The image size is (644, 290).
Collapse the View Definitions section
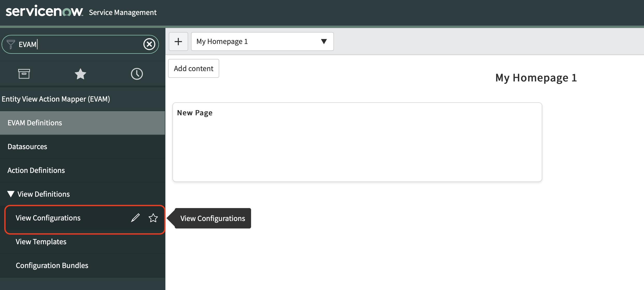pos(11,194)
